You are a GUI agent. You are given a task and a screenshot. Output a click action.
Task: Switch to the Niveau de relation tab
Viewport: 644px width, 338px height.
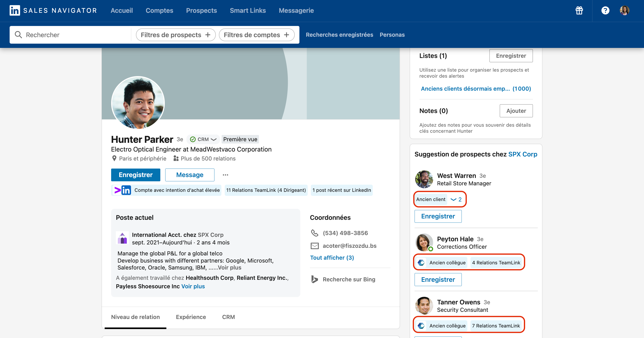tap(135, 317)
